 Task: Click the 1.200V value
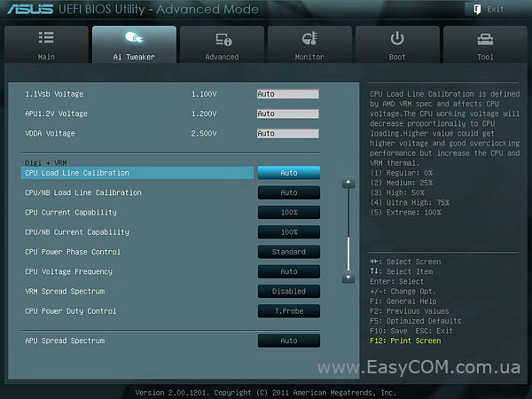[x=204, y=113]
